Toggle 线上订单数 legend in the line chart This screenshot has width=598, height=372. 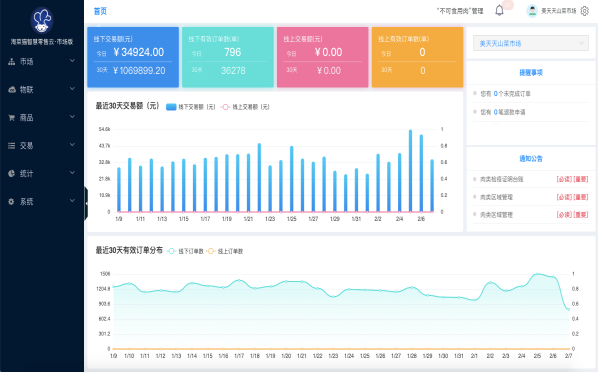tap(225, 251)
